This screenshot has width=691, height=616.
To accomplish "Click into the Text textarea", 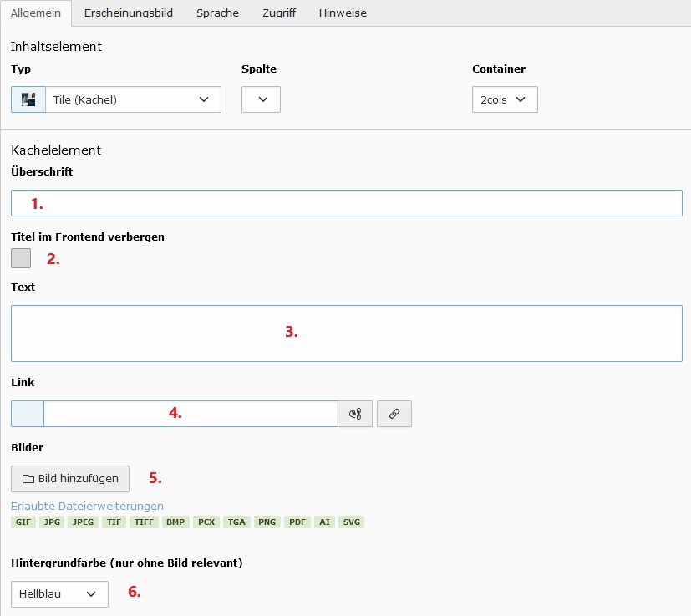I will (347, 333).
